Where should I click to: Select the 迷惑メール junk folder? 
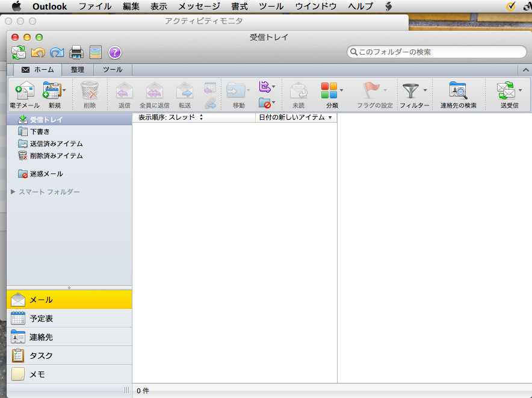pyautogui.click(x=46, y=174)
